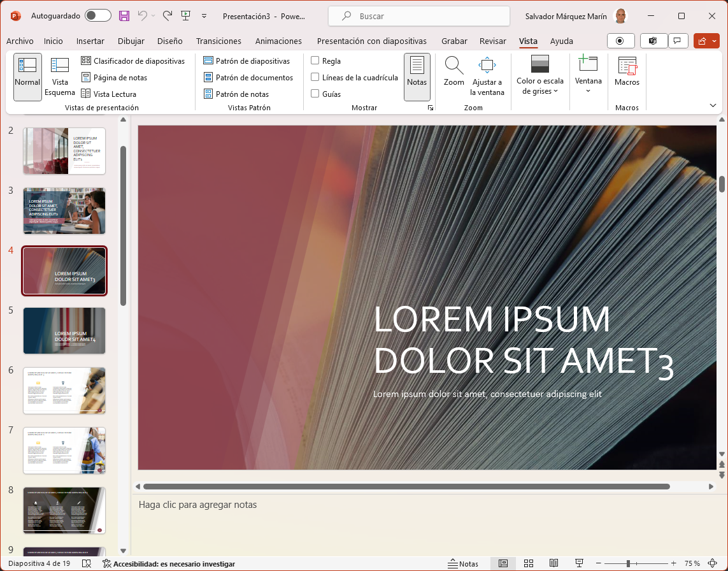Zoom in with plus button
Image resolution: width=728 pixels, height=571 pixels.
(x=674, y=563)
